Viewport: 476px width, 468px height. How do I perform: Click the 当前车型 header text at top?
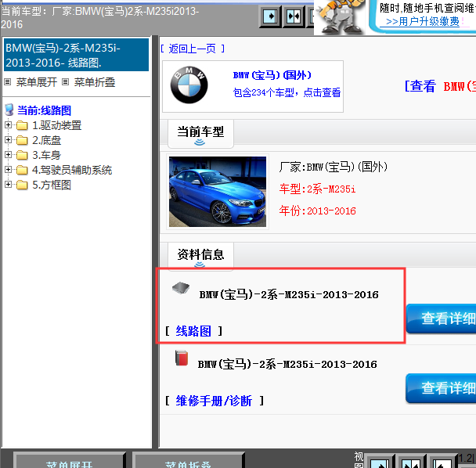100,17
